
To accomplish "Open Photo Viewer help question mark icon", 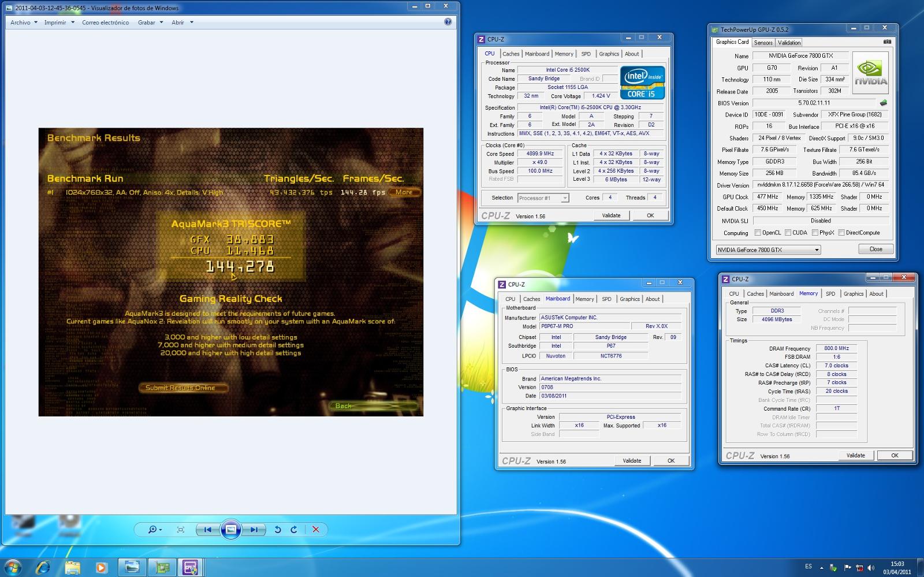I will coord(448,22).
